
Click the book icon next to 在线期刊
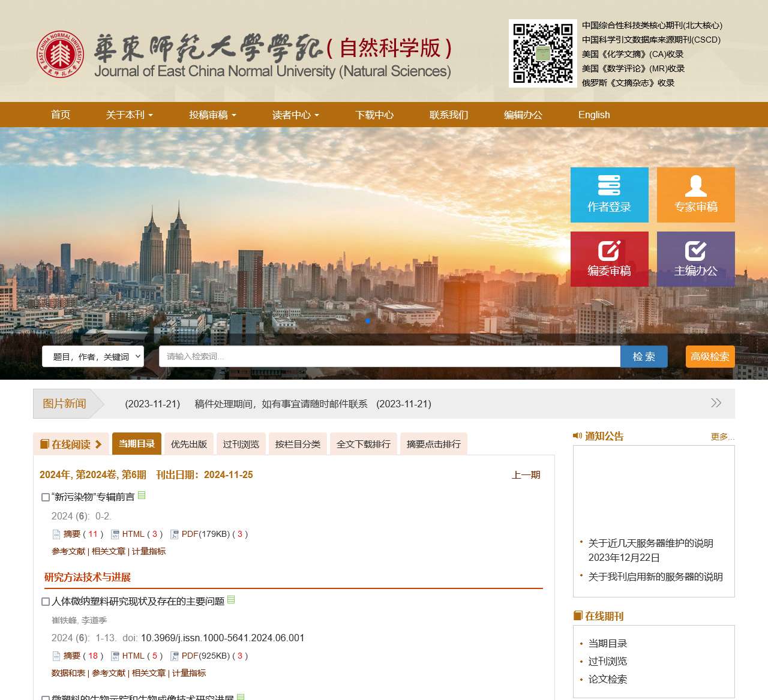pyautogui.click(x=578, y=615)
